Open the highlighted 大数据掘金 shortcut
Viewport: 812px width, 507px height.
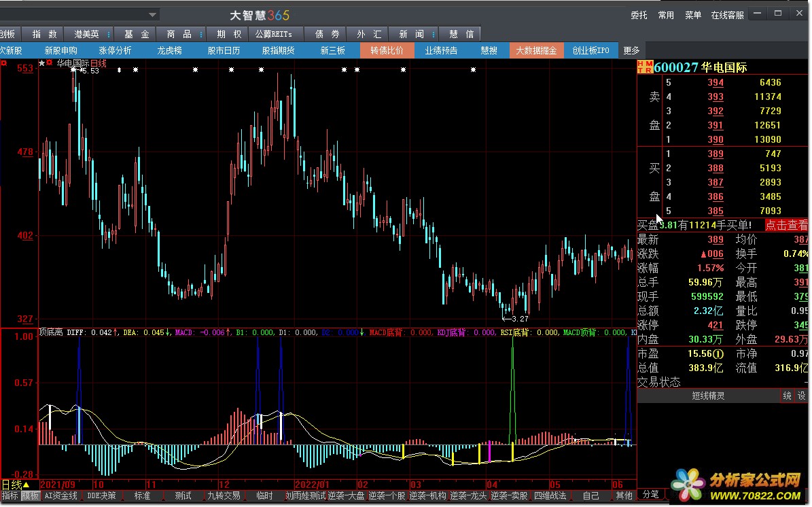(536, 50)
